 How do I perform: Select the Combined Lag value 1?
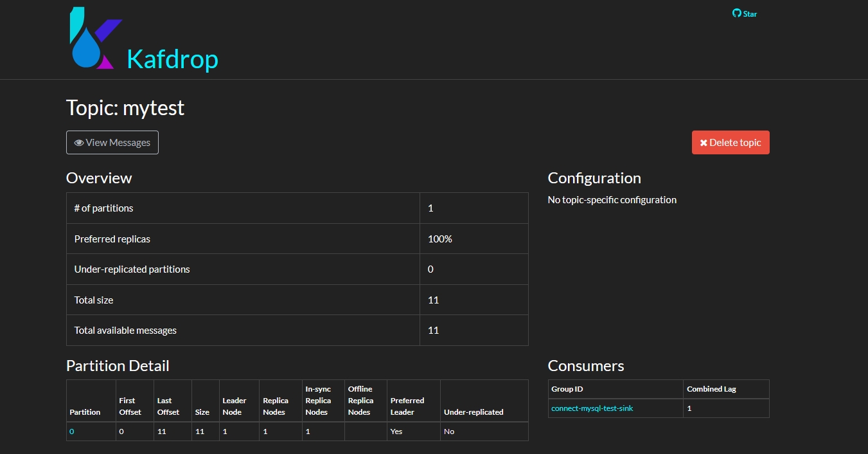[x=689, y=408]
